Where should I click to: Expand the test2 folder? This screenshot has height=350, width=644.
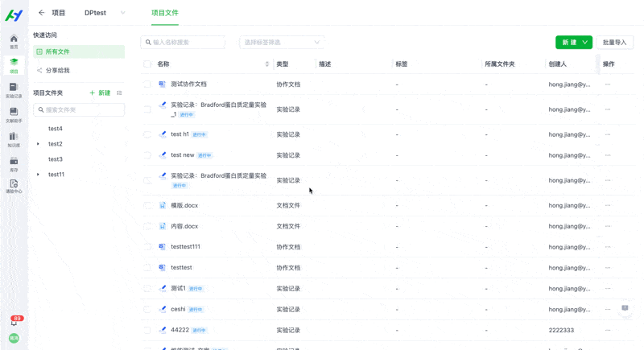tap(38, 144)
